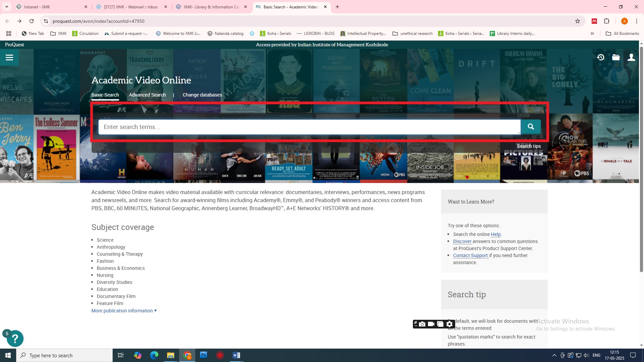Open the selected items folder icon
644x362 pixels.
(x=616, y=57)
